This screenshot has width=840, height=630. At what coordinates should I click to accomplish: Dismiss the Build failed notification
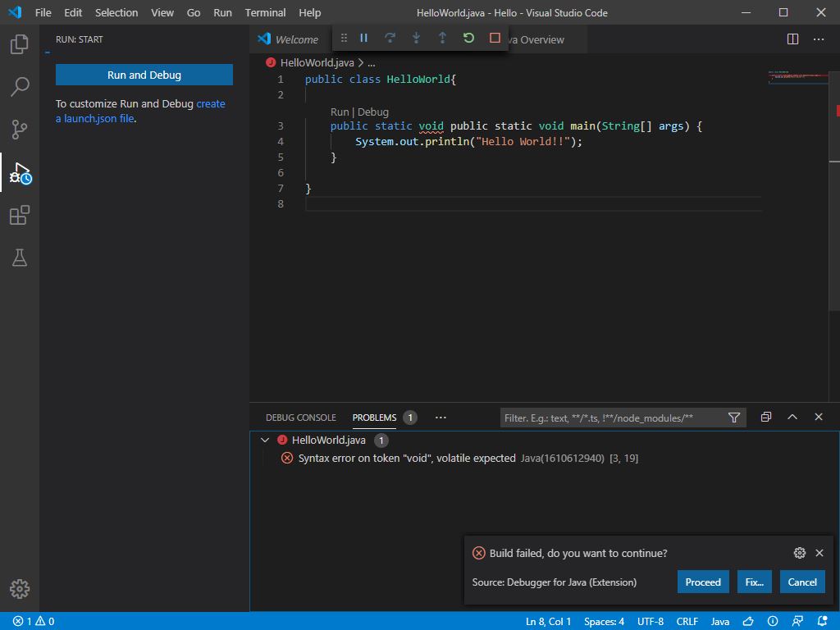tap(819, 553)
